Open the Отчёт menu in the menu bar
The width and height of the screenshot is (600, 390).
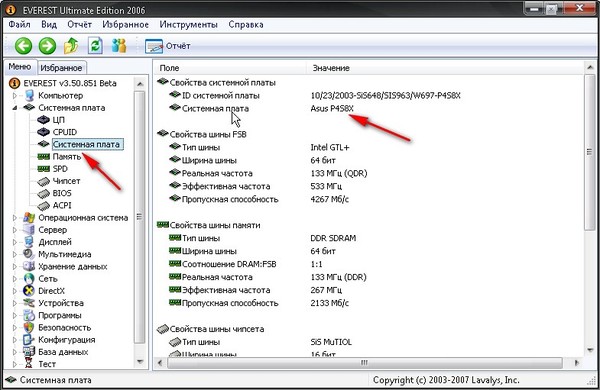coord(79,24)
